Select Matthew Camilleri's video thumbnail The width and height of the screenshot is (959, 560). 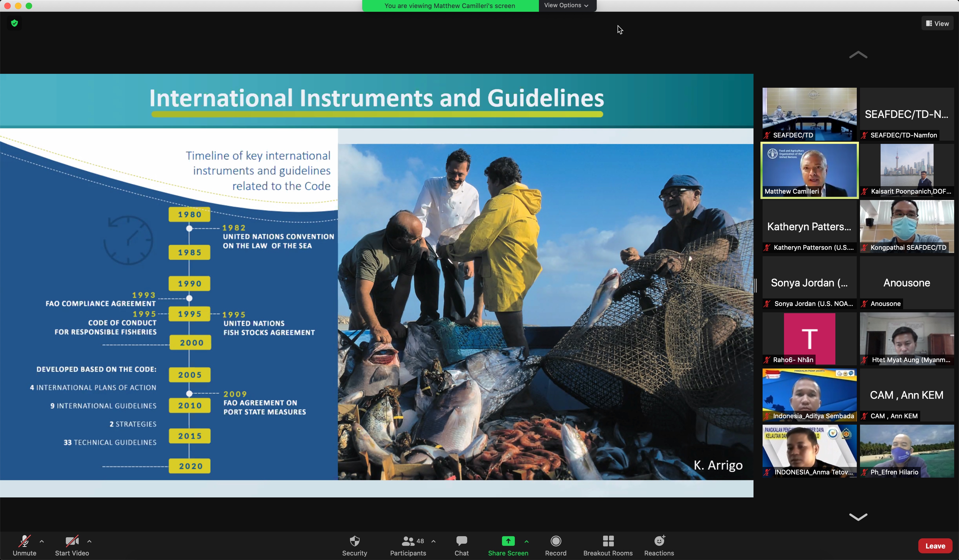[809, 170]
